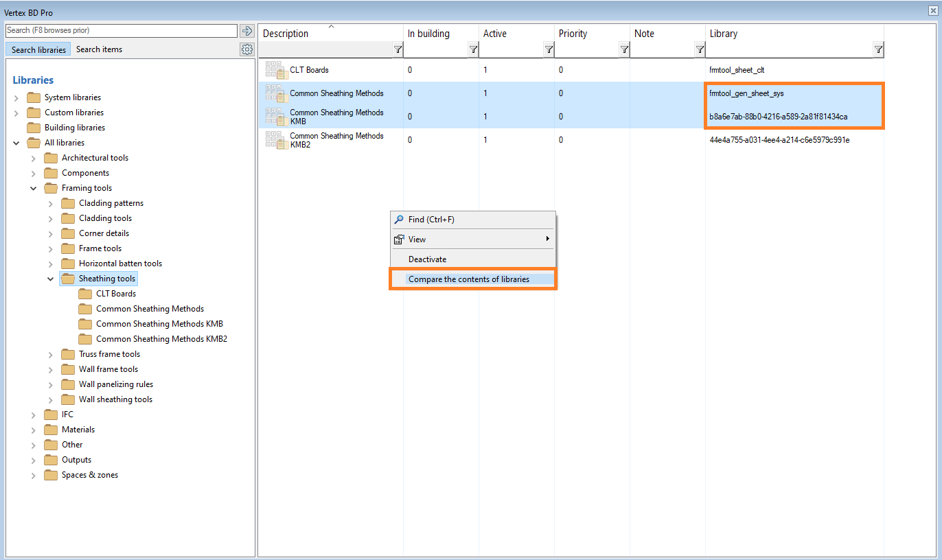Click the filter icon under Active column
The image size is (942, 560).
[x=549, y=49]
